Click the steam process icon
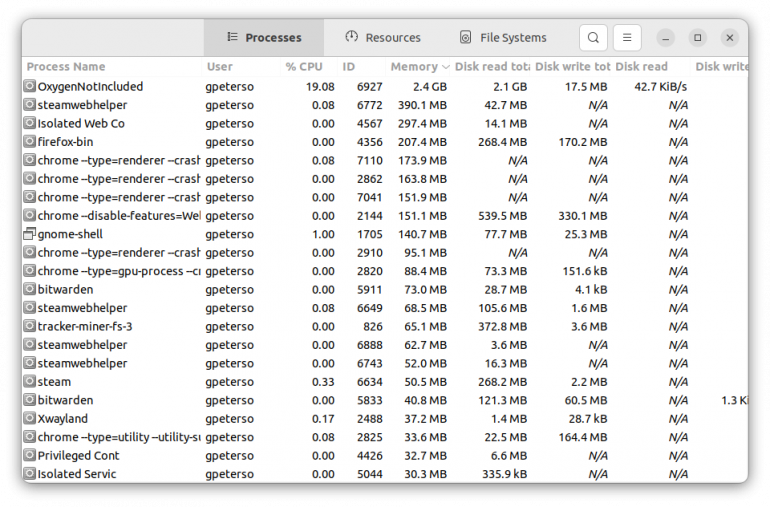Viewport: 770px width, 507px height. tap(30, 382)
